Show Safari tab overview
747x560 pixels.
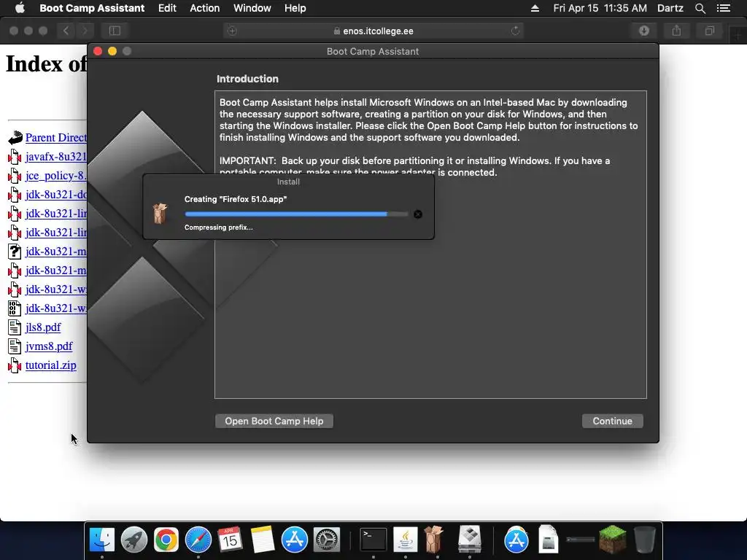(709, 31)
